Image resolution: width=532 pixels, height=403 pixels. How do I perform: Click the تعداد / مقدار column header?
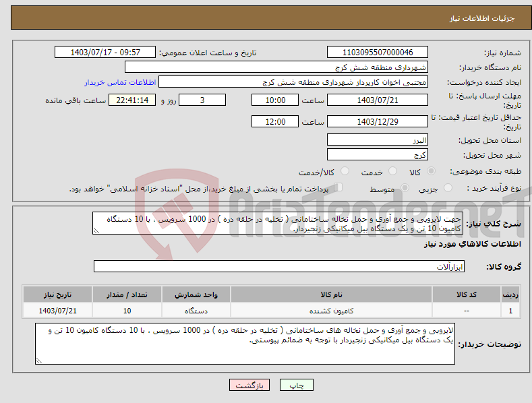pos(127,294)
